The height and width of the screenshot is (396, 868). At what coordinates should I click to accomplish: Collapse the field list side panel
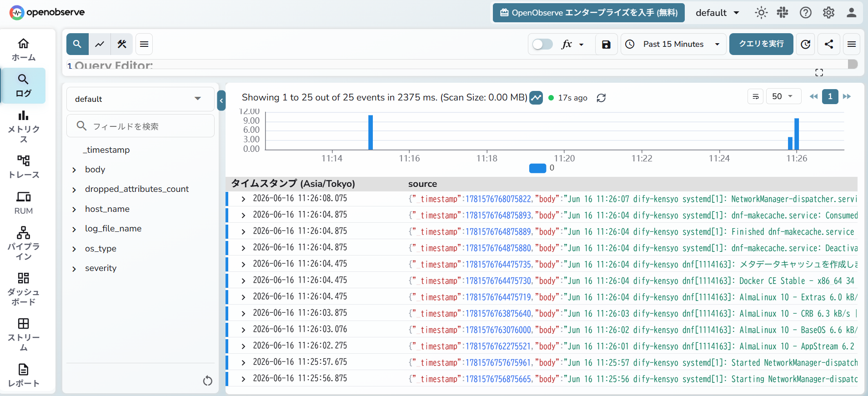coord(221,101)
